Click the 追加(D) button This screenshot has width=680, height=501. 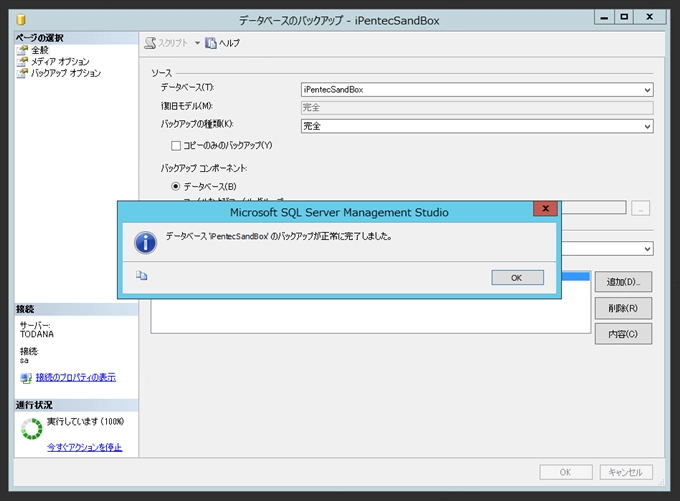tap(623, 282)
